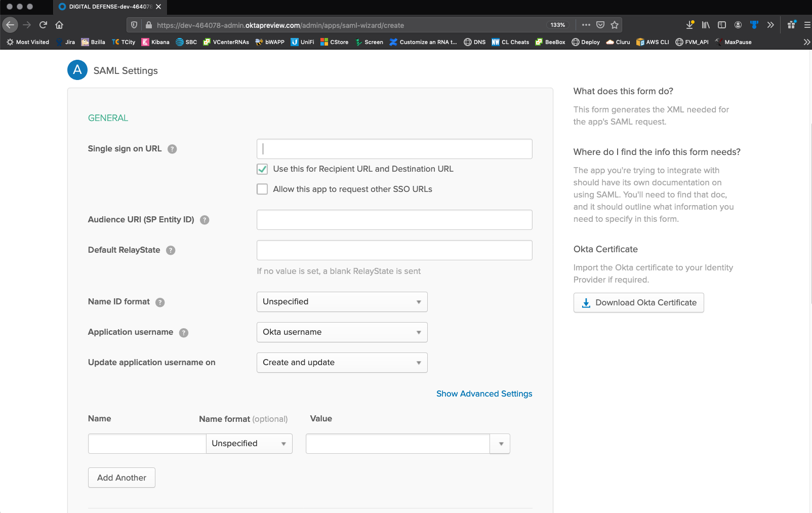
Task: Expand the Application username dropdown
Action: pyautogui.click(x=342, y=332)
